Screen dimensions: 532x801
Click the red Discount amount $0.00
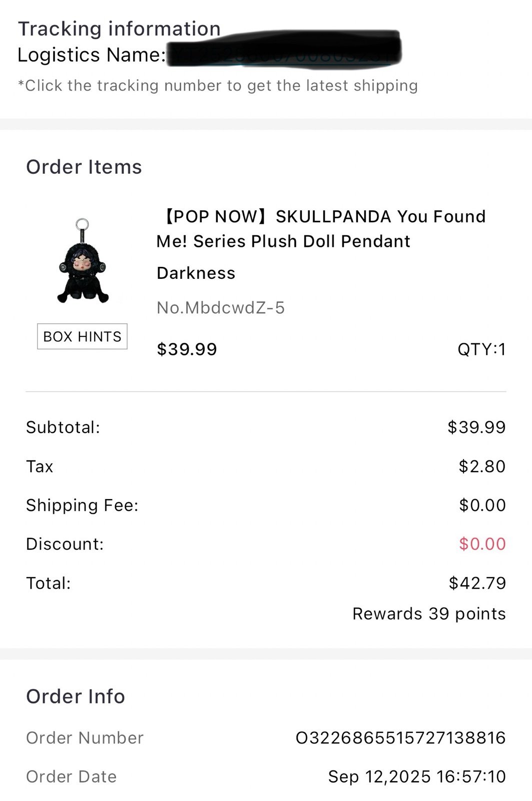pos(482,544)
